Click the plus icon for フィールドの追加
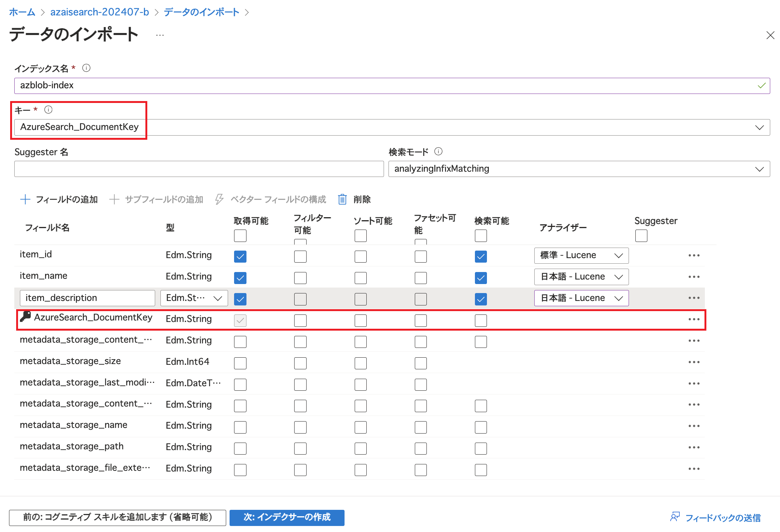780x532 pixels. click(25, 199)
